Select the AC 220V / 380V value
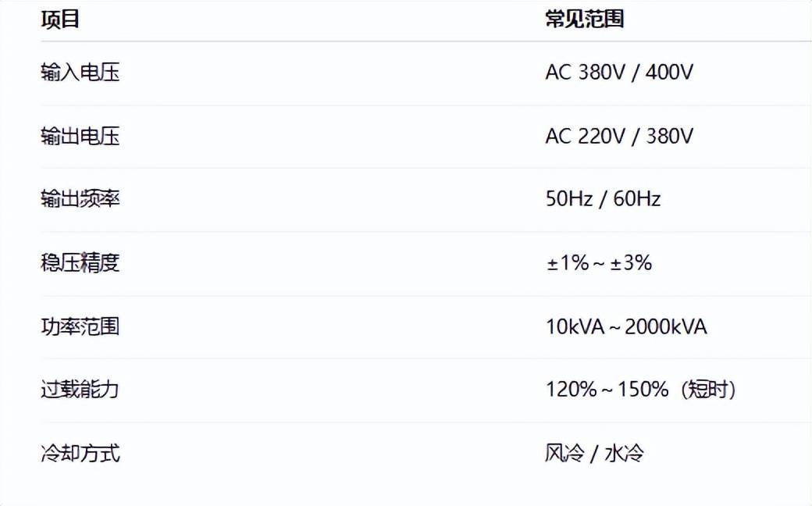This screenshot has width=812, height=506. click(x=619, y=137)
